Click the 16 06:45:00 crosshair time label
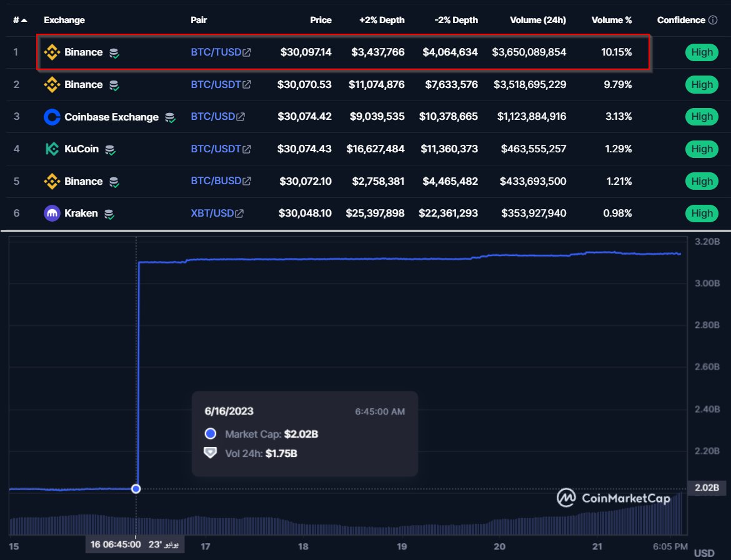 point(135,544)
